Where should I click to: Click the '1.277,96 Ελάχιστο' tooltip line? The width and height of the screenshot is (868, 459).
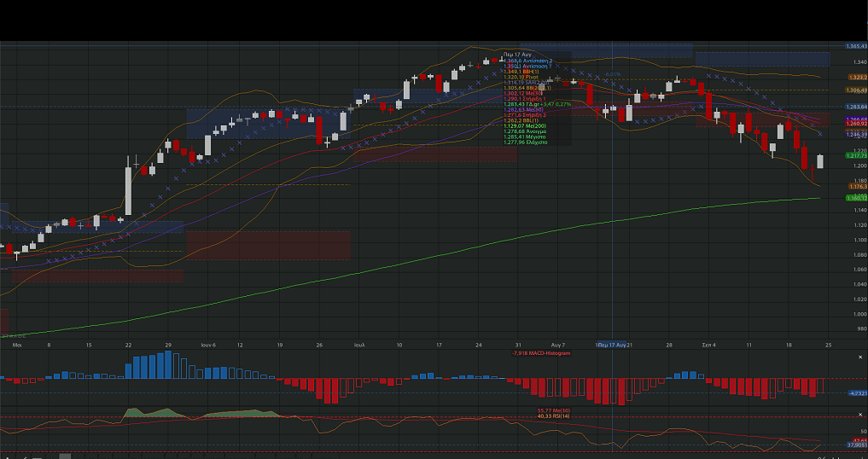[526, 142]
